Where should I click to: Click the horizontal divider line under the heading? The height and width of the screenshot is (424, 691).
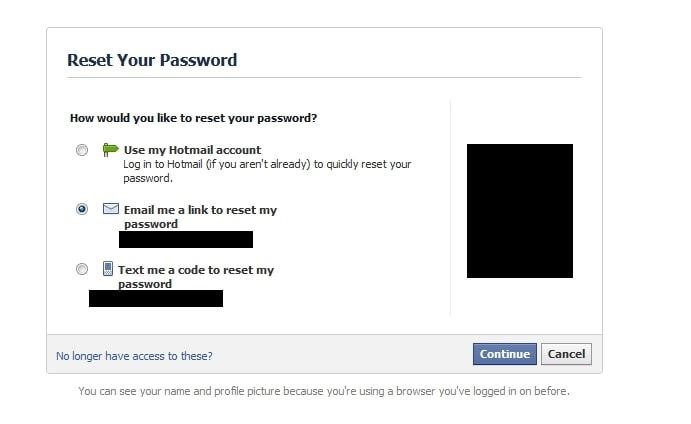click(x=324, y=77)
